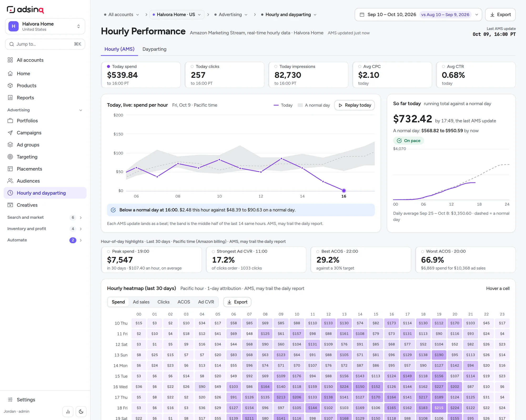Viewport: 526px width, 420px height.
Task: Open Targeting bullseye icon
Action: (x=10, y=157)
